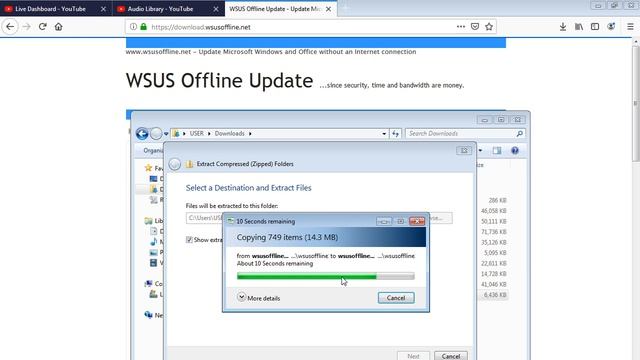Image resolution: width=640 pixels, height=360 pixels.
Task: Go forward in Explorer Downloads window
Action: pos(156,133)
